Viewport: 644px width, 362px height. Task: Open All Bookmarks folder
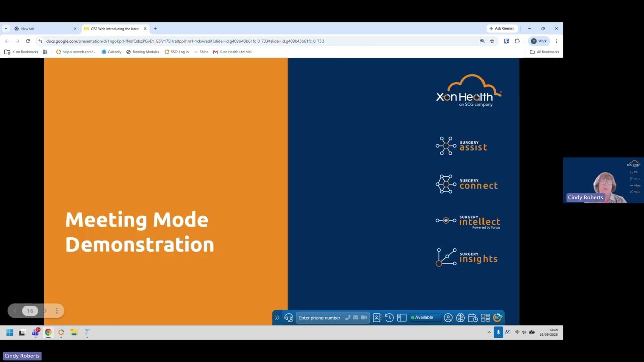[544, 52]
